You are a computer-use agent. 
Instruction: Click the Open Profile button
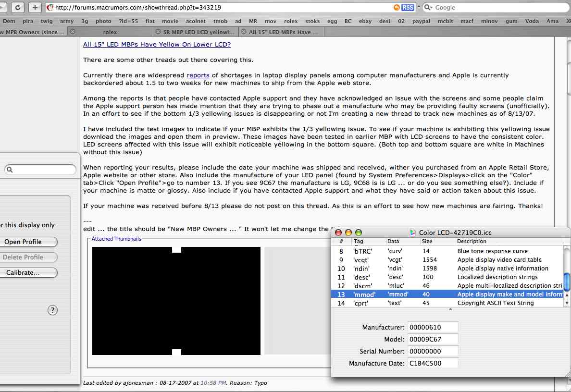coord(28,242)
